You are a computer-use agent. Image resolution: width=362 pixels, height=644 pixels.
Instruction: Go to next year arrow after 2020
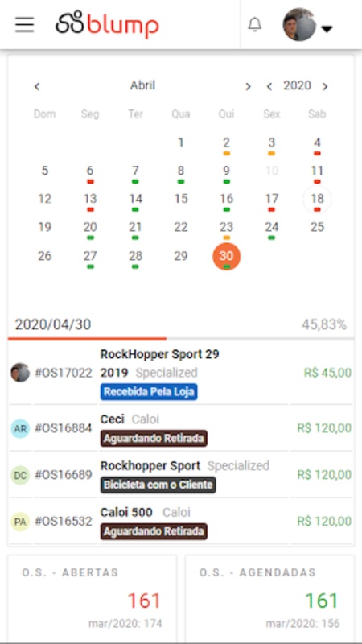point(325,86)
